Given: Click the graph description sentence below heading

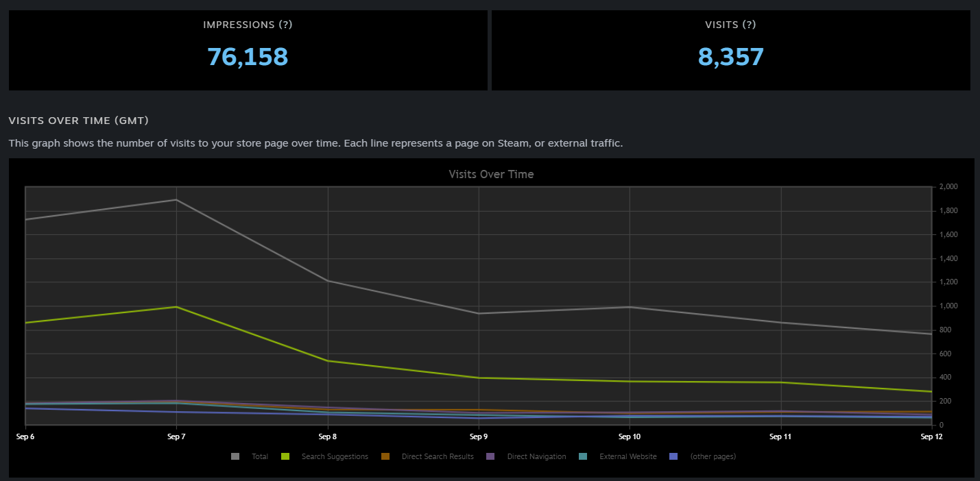Looking at the screenshot, I should pyautogui.click(x=315, y=144).
